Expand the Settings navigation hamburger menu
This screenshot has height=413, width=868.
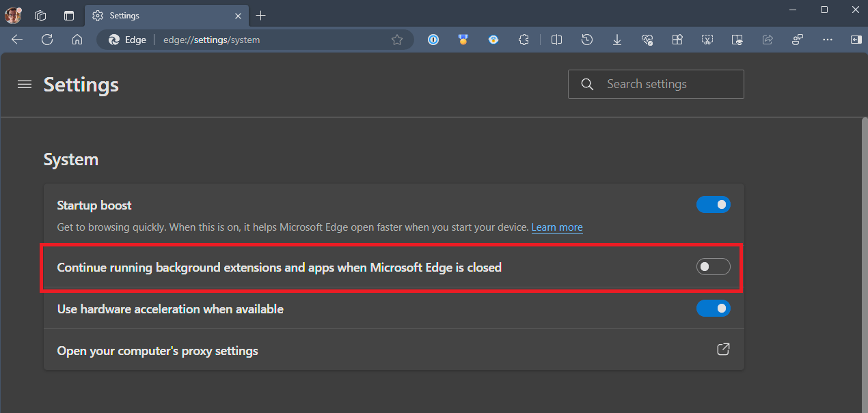click(x=25, y=84)
